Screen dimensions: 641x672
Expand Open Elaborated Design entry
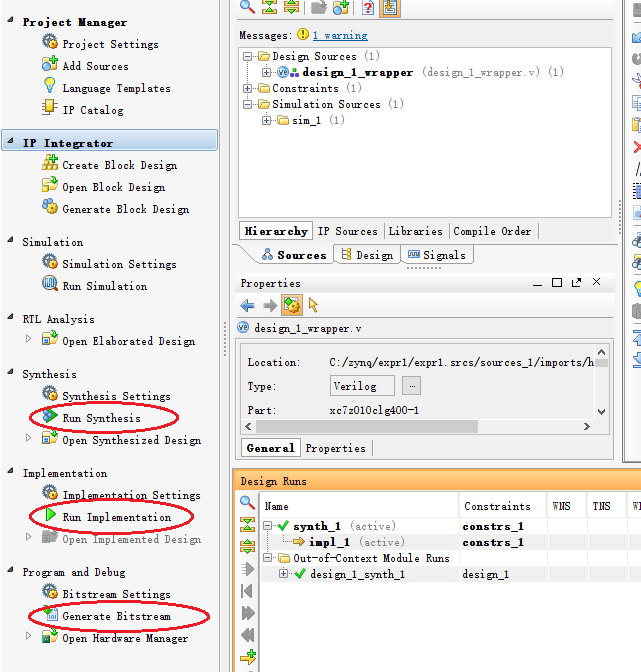29,340
